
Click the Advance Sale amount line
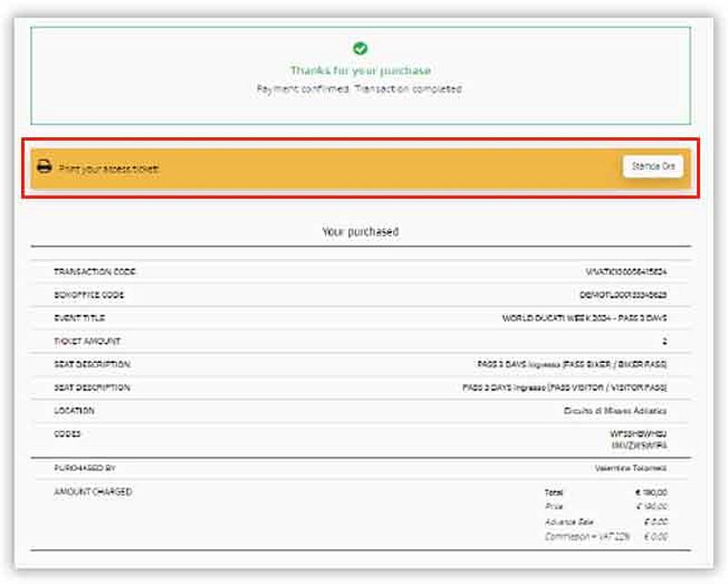tap(604, 522)
